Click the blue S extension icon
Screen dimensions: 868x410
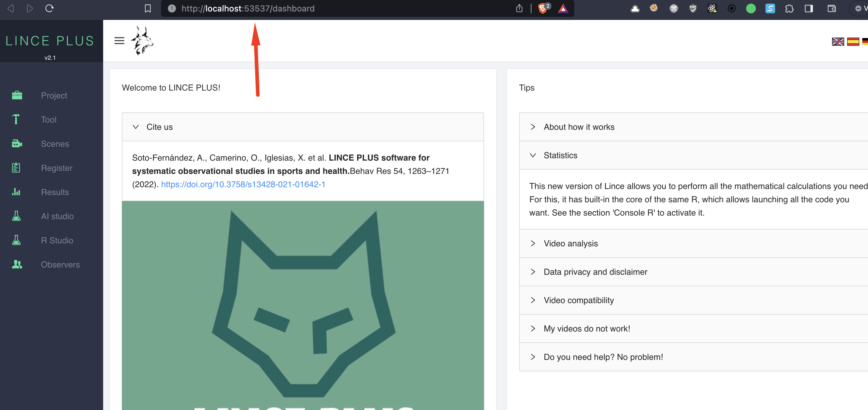tap(770, 8)
